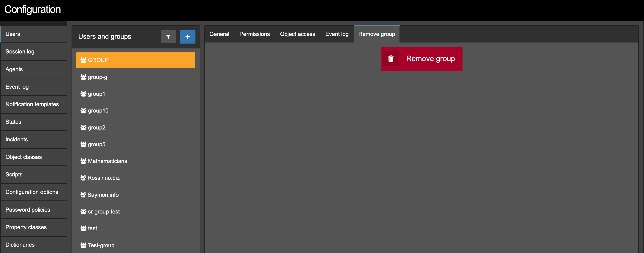The height and width of the screenshot is (253, 644).
Task: Click the group icon beside Saymon.info
Action: (x=83, y=195)
